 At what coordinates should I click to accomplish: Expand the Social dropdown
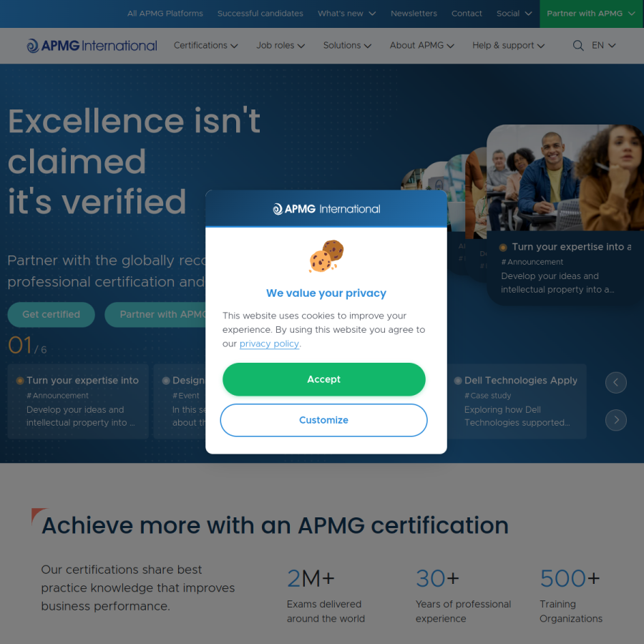[x=514, y=14]
